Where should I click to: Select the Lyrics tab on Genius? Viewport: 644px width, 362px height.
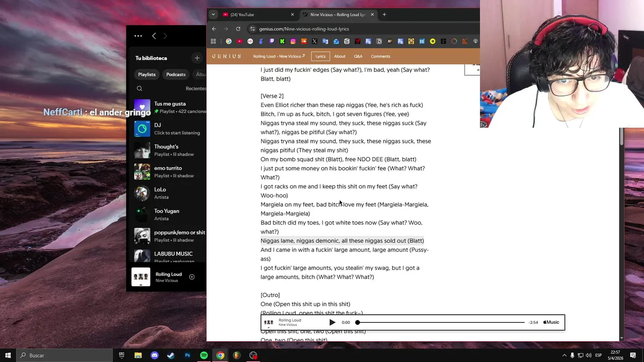pos(320,56)
